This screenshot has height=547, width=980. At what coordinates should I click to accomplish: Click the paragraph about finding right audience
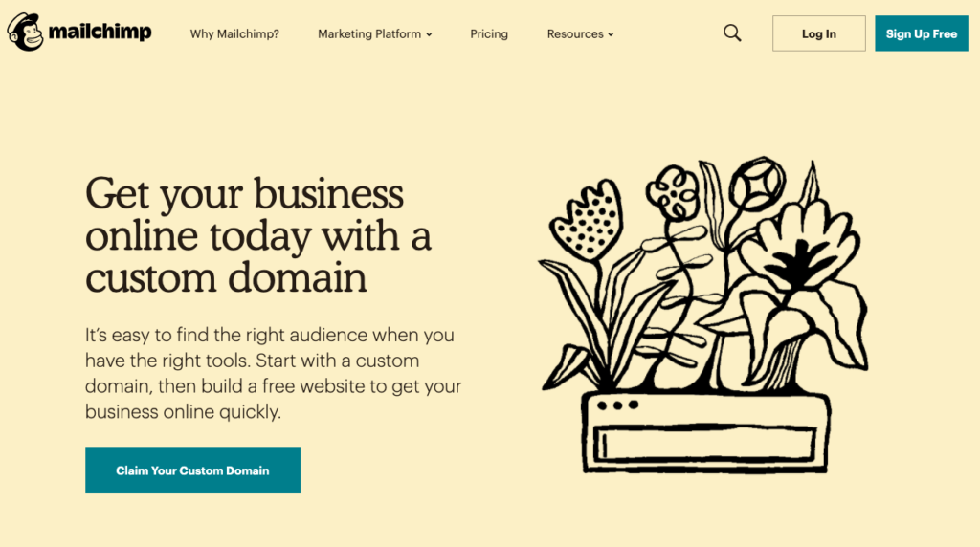(x=273, y=373)
